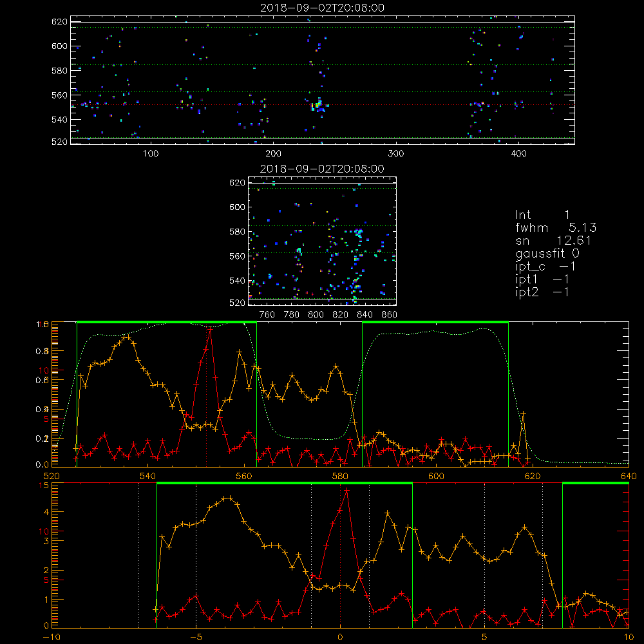Screen dimensions: 644x644
Task: Click x-axis label 780 on middle plot
Action: coord(292,315)
